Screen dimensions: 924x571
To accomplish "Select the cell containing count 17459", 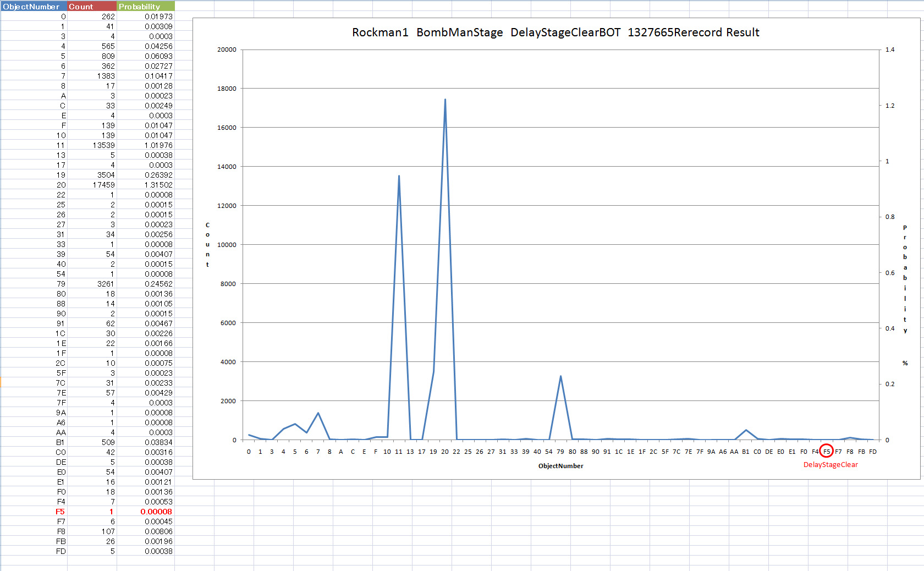I will tap(91, 185).
